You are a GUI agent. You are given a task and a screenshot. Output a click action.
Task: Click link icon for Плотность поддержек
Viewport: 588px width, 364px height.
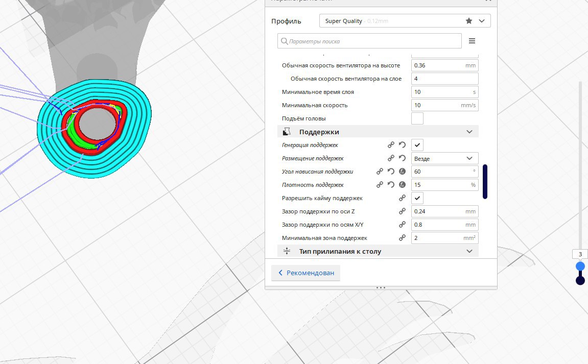click(380, 184)
